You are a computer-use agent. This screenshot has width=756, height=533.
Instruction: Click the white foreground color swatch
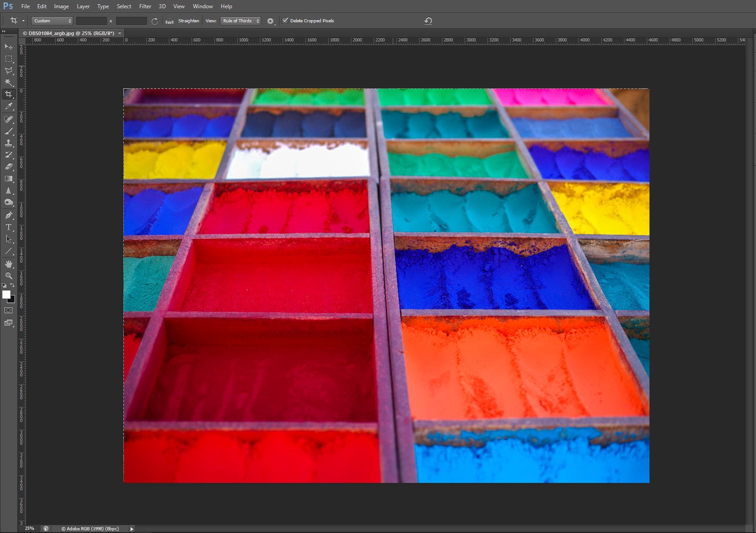click(x=6, y=294)
